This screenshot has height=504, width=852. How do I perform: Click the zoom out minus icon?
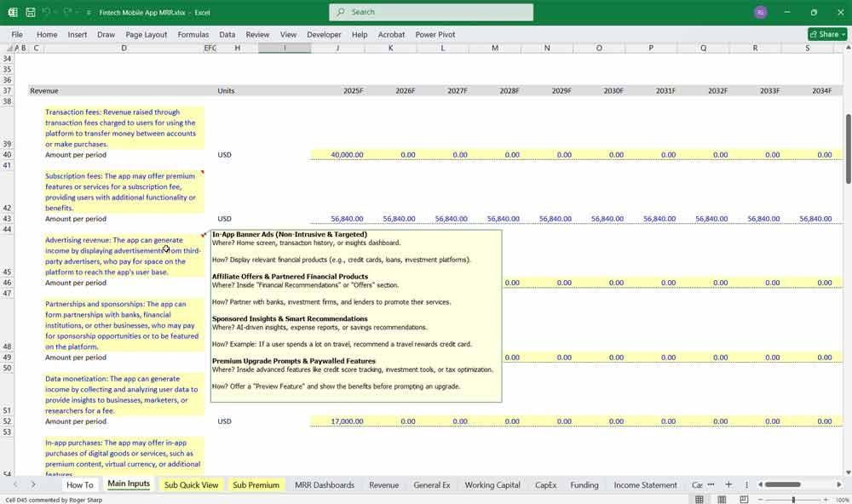coord(764,500)
